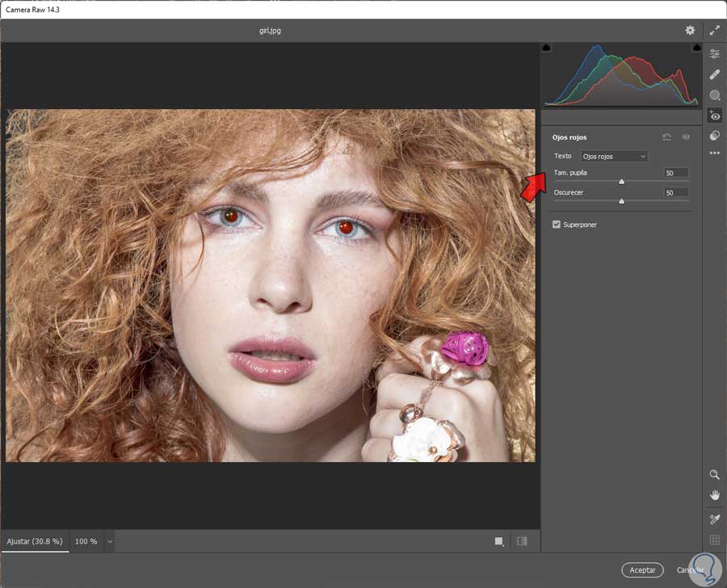Open the Presets overlapping circles icon
Screen dimensions: 727x588
pos(715,136)
